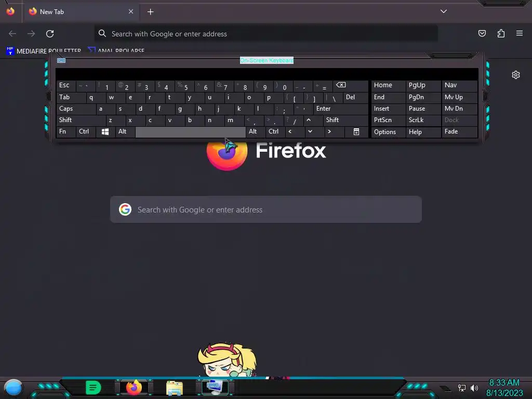The image size is (532, 399).
Task: Click the Firefox taskbar icon
Action: tap(134, 388)
